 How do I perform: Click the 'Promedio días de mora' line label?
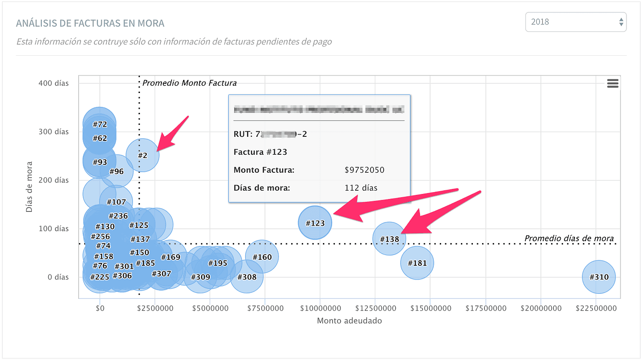coord(569,238)
